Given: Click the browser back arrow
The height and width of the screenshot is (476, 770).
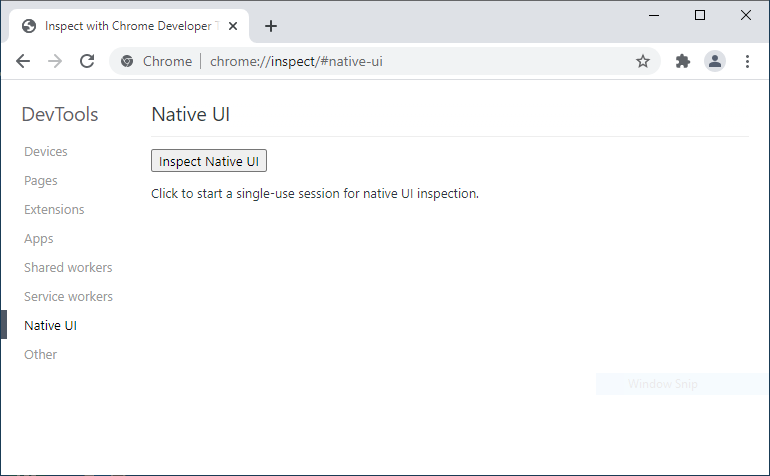Looking at the screenshot, I should [x=23, y=61].
